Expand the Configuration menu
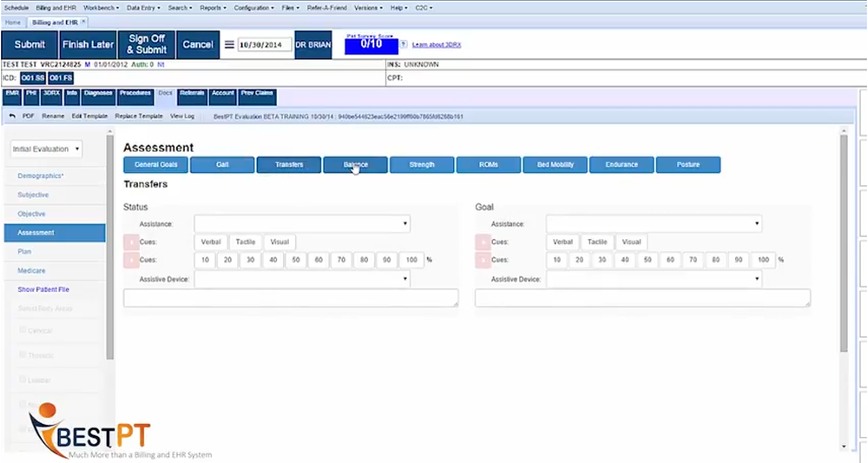 [253, 8]
